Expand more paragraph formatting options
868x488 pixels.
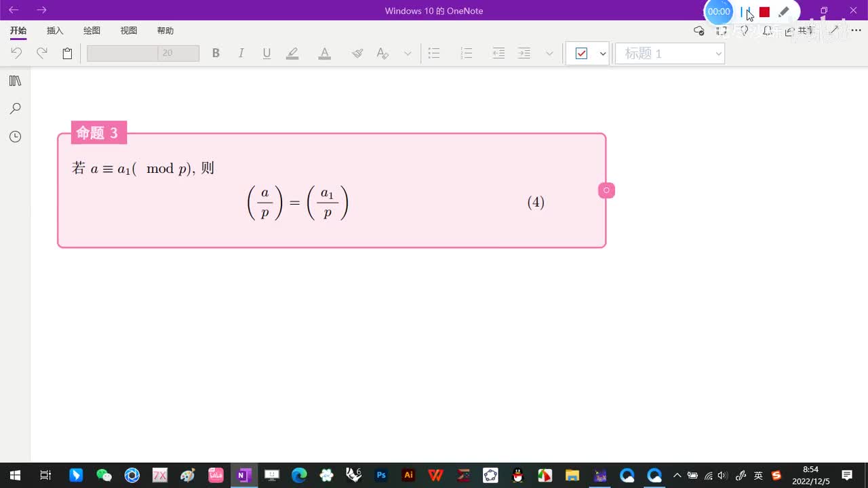click(x=549, y=54)
